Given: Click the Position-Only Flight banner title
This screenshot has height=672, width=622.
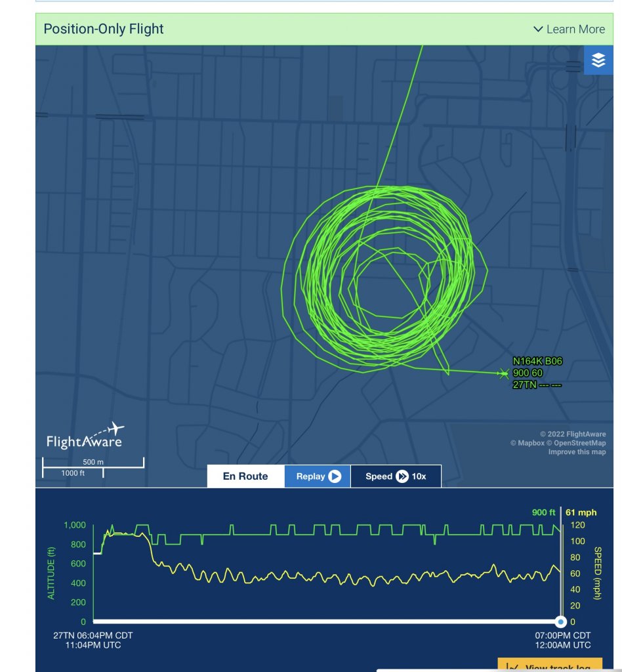Looking at the screenshot, I should (x=104, y=29).
